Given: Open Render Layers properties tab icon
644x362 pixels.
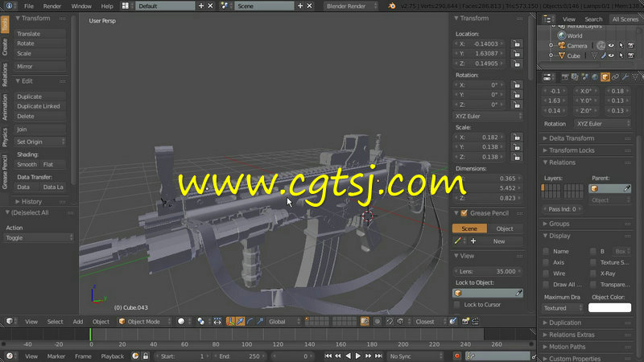Looking at the screenshot, I should pos(575,76).
